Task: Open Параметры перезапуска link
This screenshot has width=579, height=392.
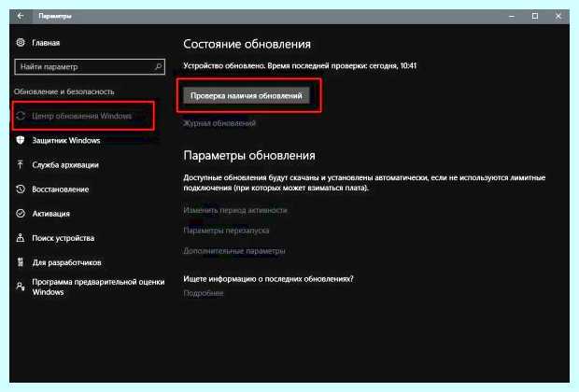Action: [x=226, y=231]
